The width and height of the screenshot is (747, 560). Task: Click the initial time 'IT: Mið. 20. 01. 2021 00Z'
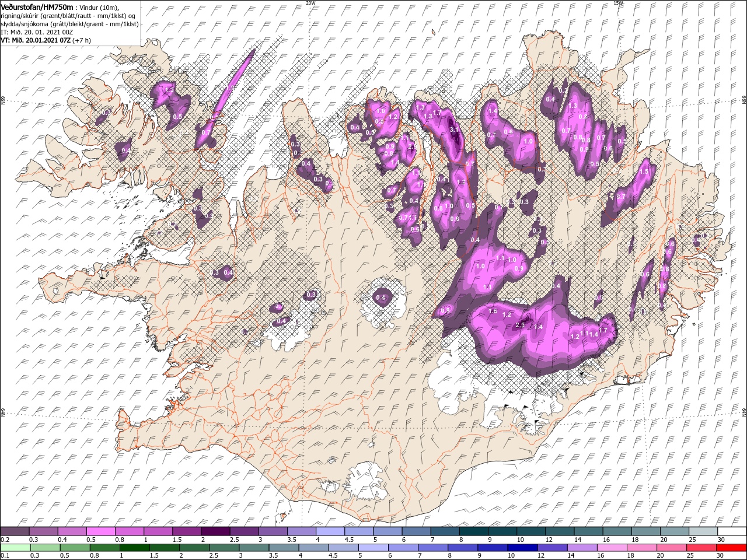pyautogui.click(x=36, y=32)
